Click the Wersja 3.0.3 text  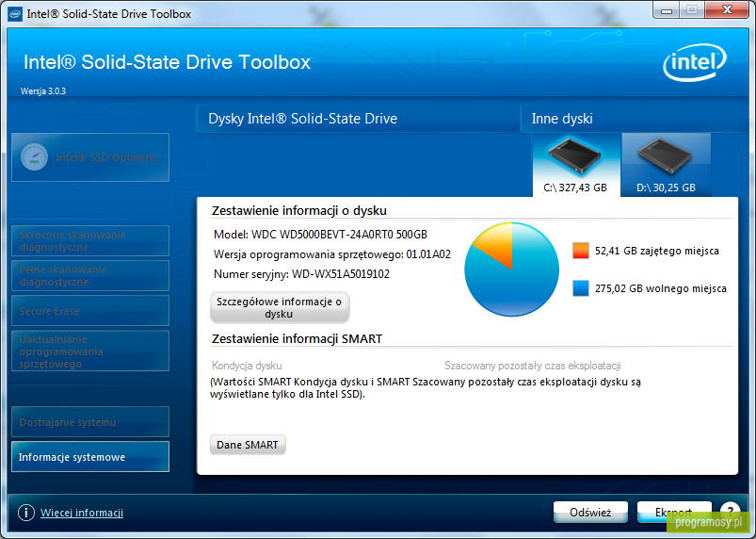43,90
